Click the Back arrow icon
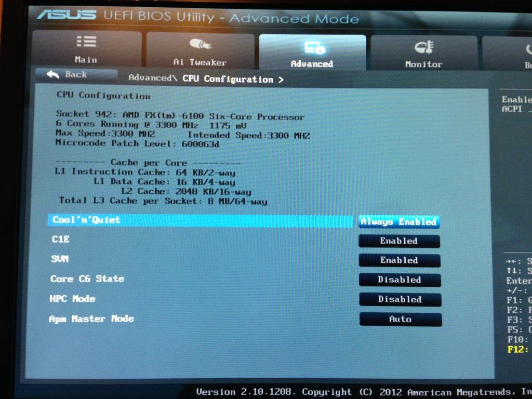The width and height of the screenshot is (532, 399). [53, 74]
